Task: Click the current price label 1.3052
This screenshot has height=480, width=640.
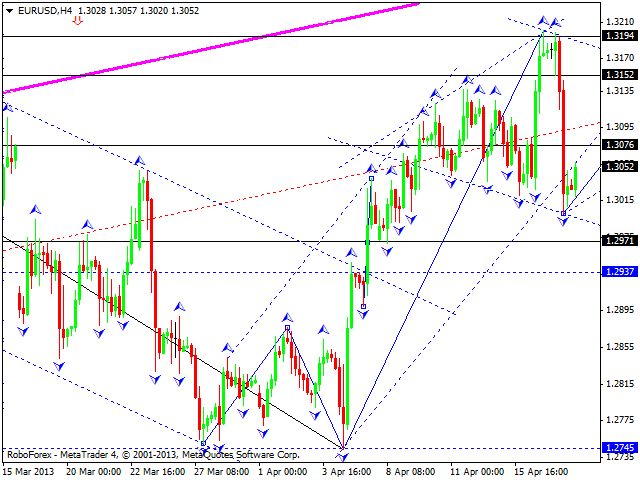Action: point(617,167)
